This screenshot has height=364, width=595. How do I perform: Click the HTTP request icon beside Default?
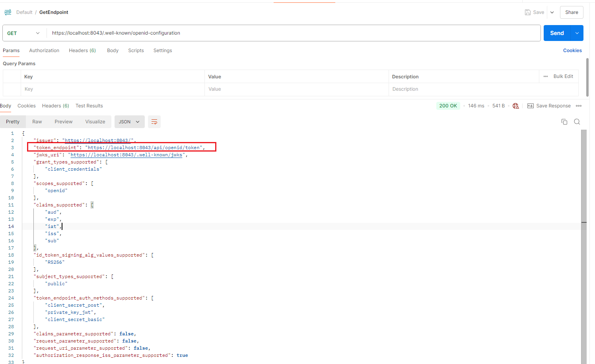point(8,12)
